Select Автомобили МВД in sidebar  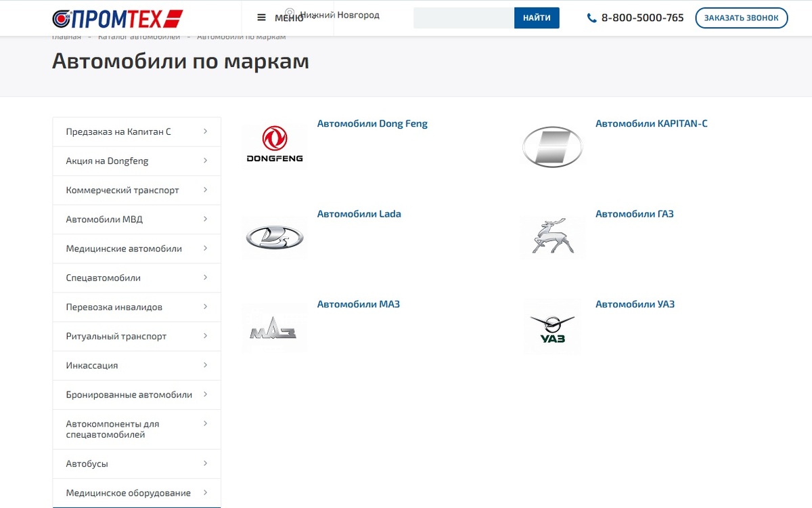coord(137,219)
